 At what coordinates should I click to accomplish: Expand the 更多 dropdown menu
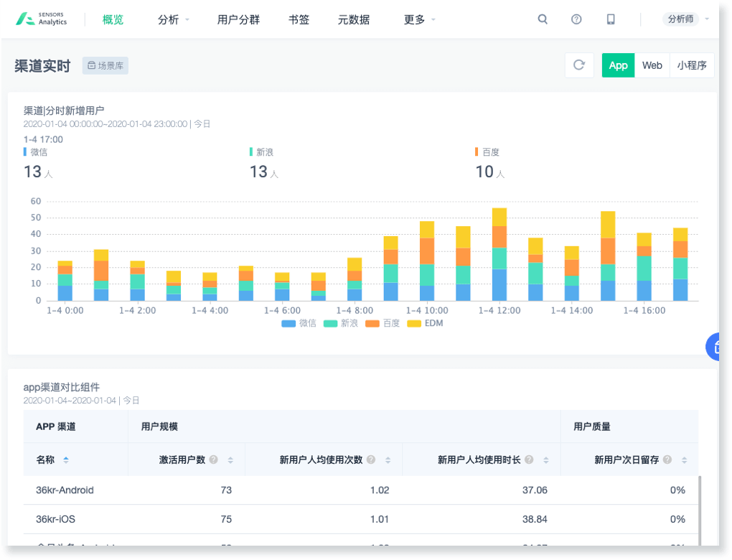419,20
